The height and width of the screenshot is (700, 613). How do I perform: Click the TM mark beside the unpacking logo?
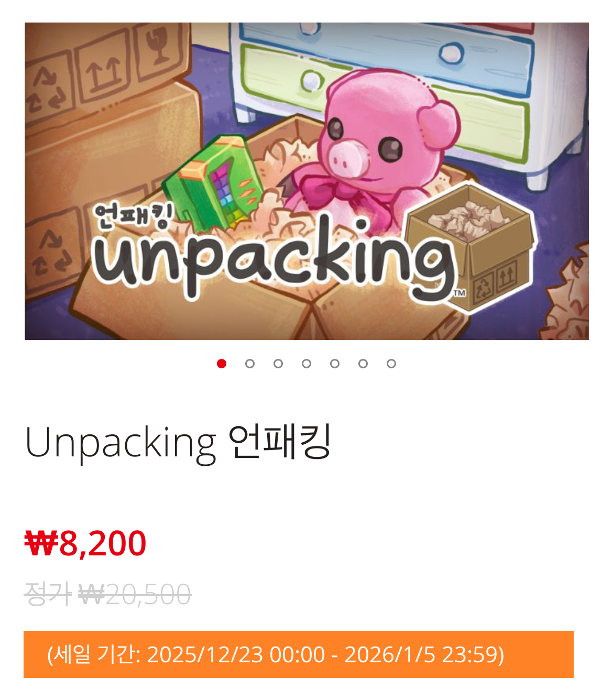coord(459,293)
